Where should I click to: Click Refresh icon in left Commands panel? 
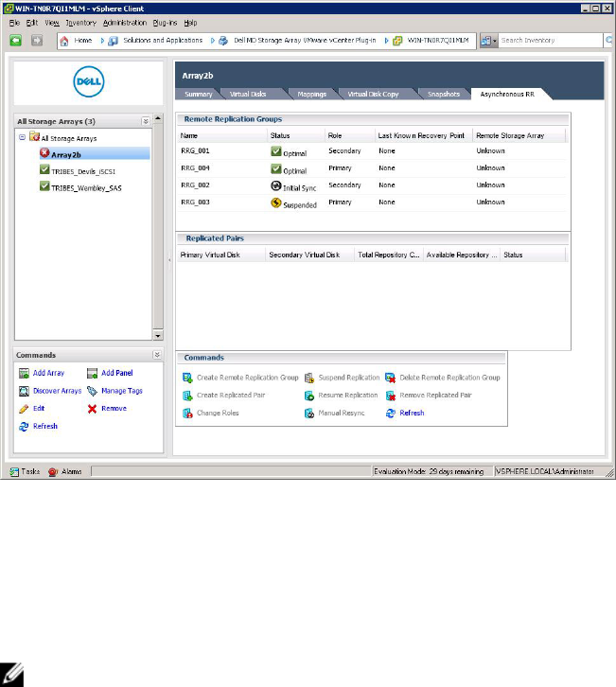pyautogui.click(x=25, y=427)
